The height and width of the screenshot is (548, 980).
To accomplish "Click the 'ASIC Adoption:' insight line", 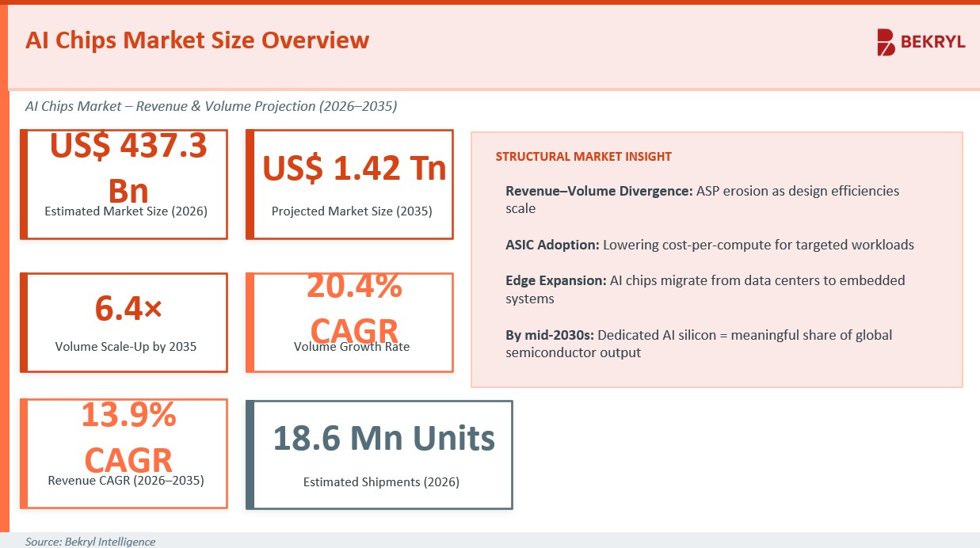I will tap(710, 245).
